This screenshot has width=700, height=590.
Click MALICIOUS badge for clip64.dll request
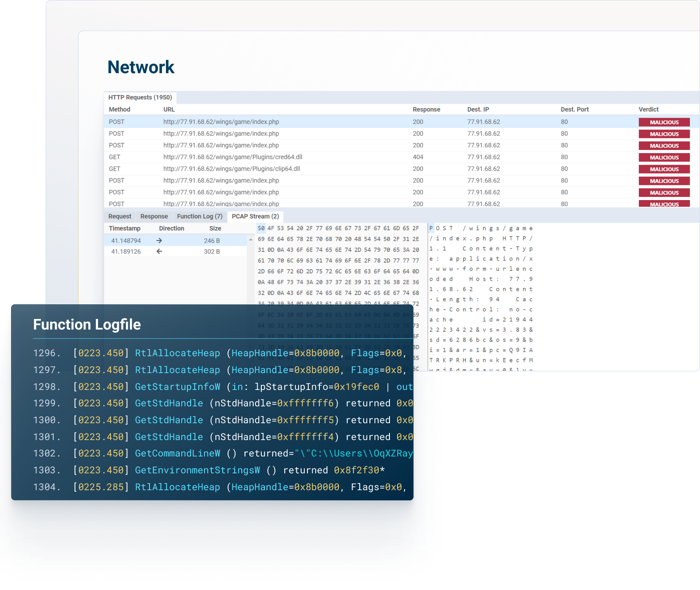tap(664, 169)
